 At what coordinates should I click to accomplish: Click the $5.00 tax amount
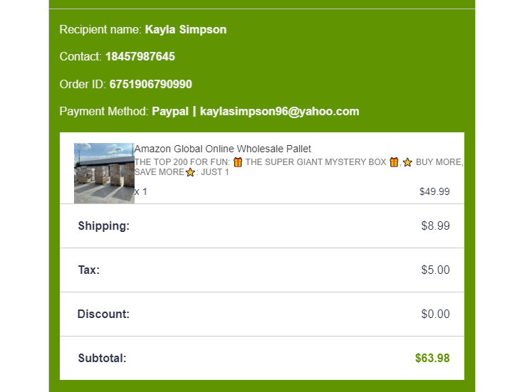click(435, 270)
